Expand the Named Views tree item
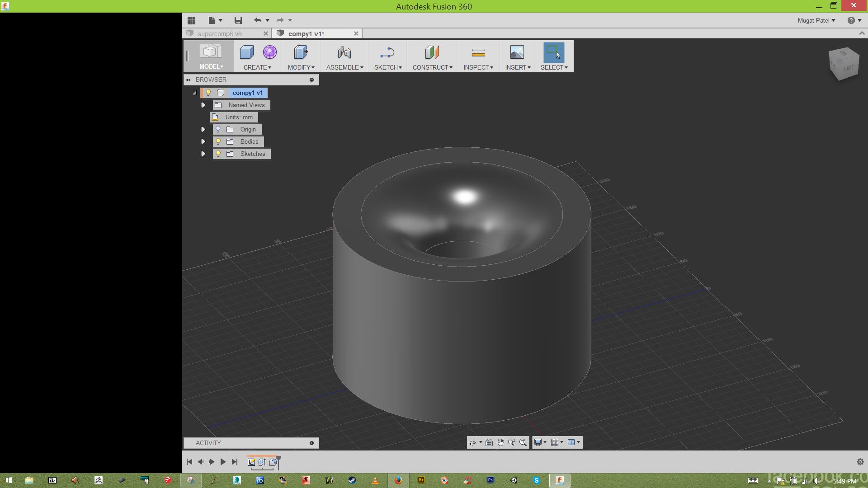868x488 pixels. pos(203,105)
